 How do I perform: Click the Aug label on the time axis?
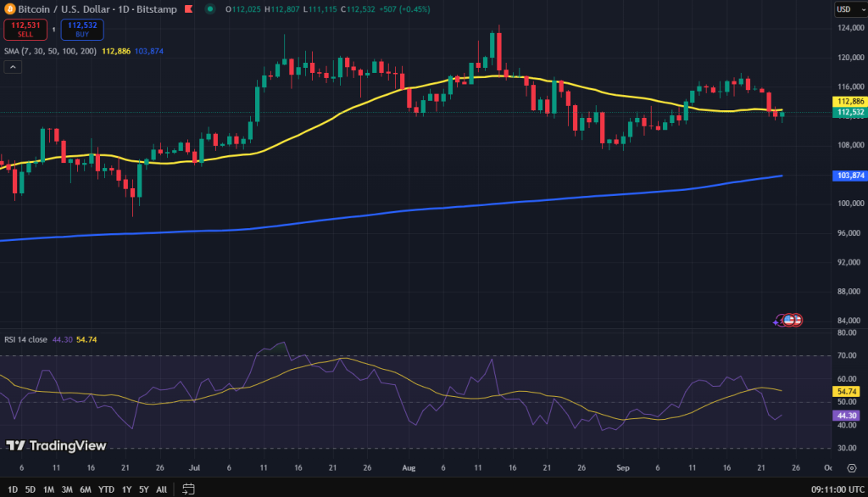[409, 467]
